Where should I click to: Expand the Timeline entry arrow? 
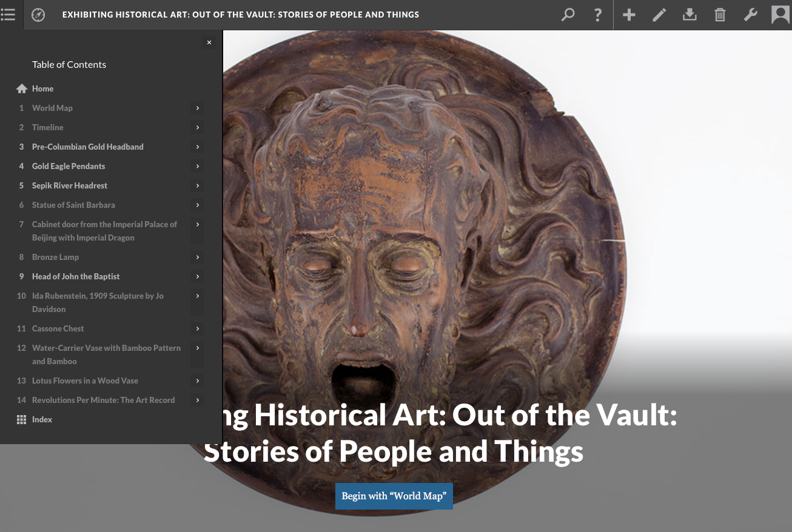point(198,127)
